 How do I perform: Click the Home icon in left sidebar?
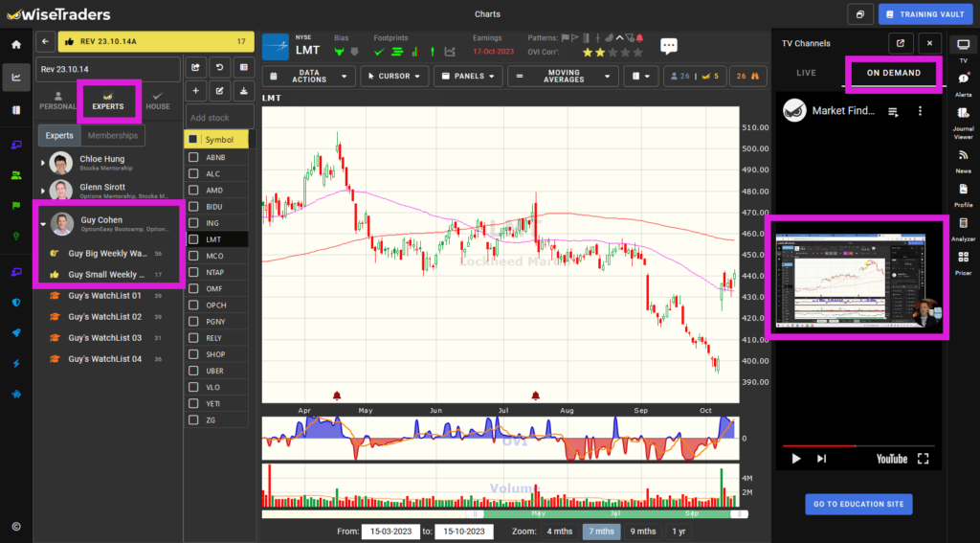[x=15, y=44]
